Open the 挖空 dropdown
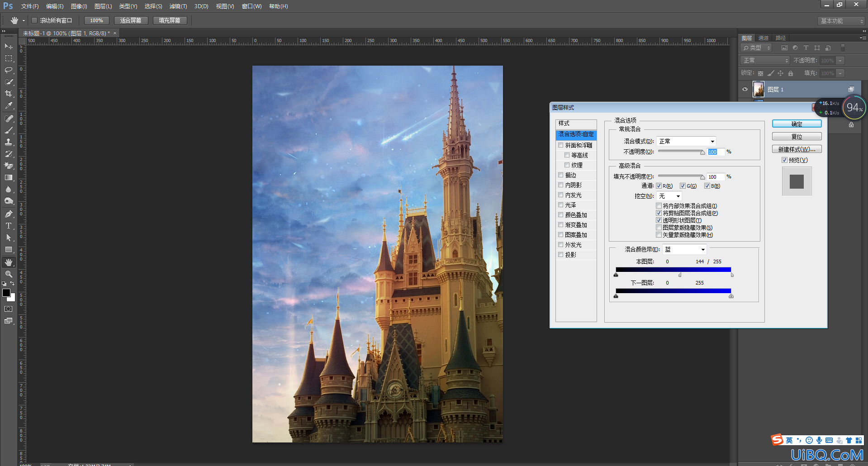Screen dimensions: 868x466 coord(669,196)
